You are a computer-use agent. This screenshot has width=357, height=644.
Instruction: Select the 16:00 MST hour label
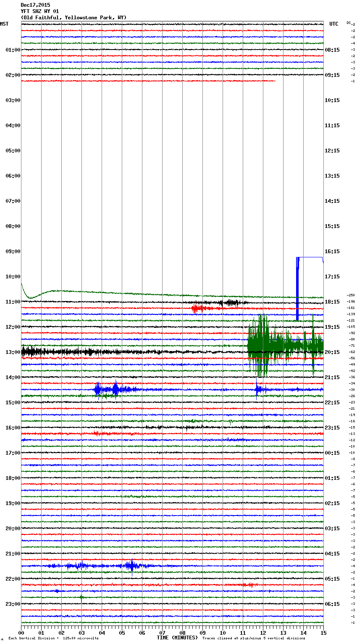(13, 428)
